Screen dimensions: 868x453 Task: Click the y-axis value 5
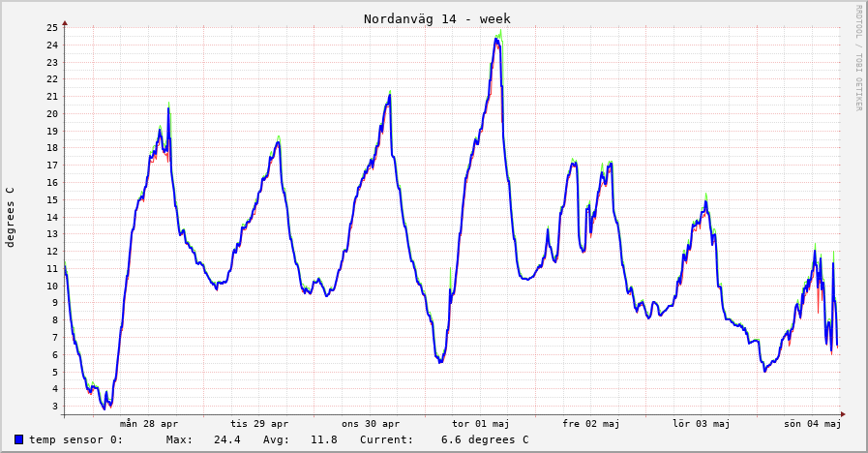55,372
